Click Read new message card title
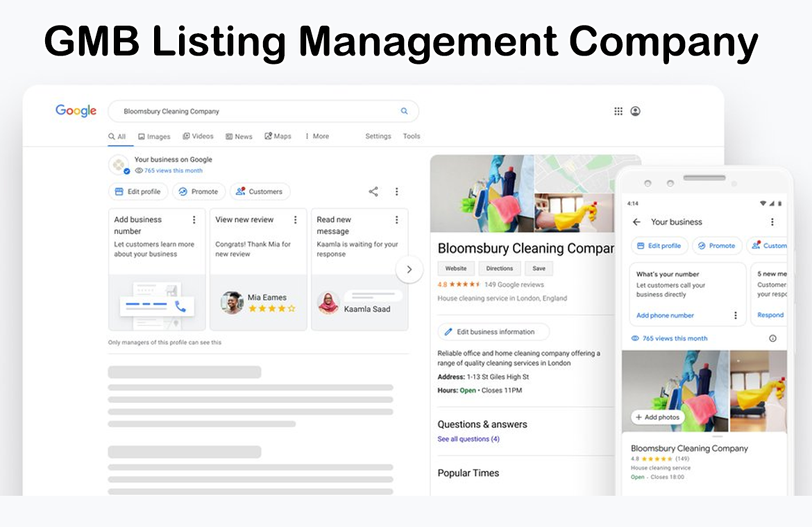The image size is (812, 527). (x=334, y=225)
